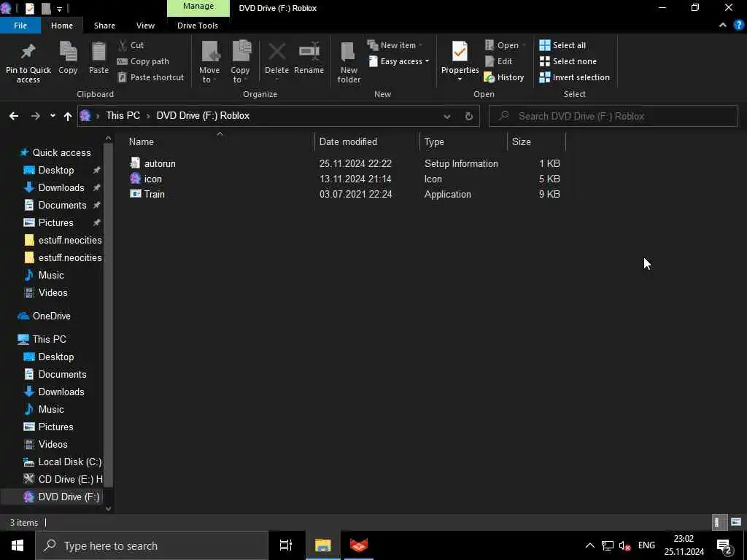The height and width of the screenshot is (560, 747).
Task: Open Quick access in navigation pane
Action: click(61, 153)
